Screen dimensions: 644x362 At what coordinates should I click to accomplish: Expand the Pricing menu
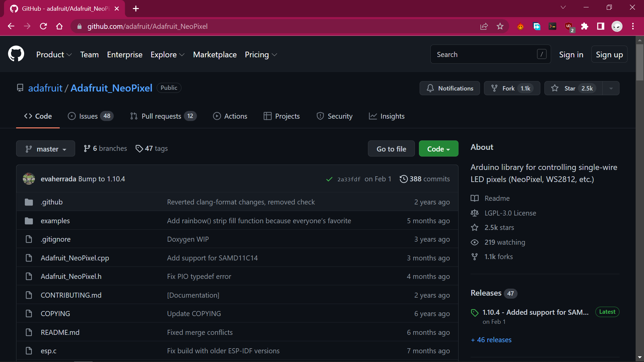(x=261, y=55)
